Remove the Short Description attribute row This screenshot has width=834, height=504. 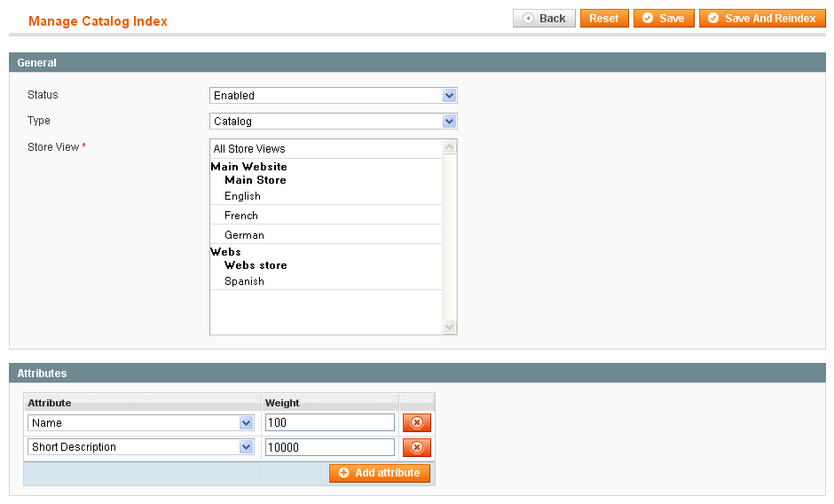tap(416, 447)
